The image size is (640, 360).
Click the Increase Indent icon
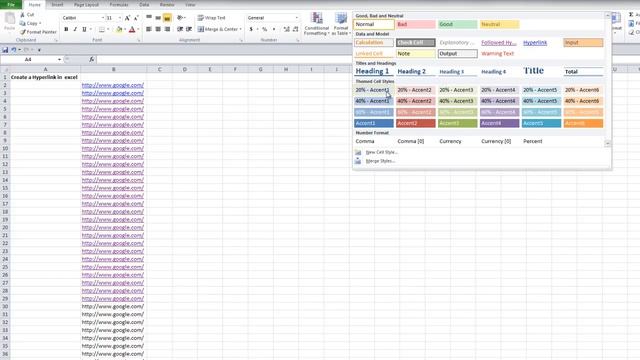(x=189, y=29)
